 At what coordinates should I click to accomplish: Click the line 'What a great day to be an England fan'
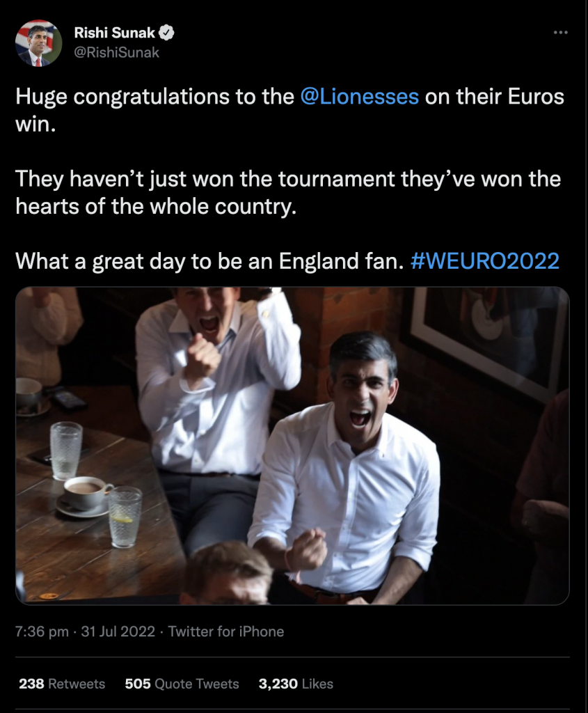(x=209, y=261)
